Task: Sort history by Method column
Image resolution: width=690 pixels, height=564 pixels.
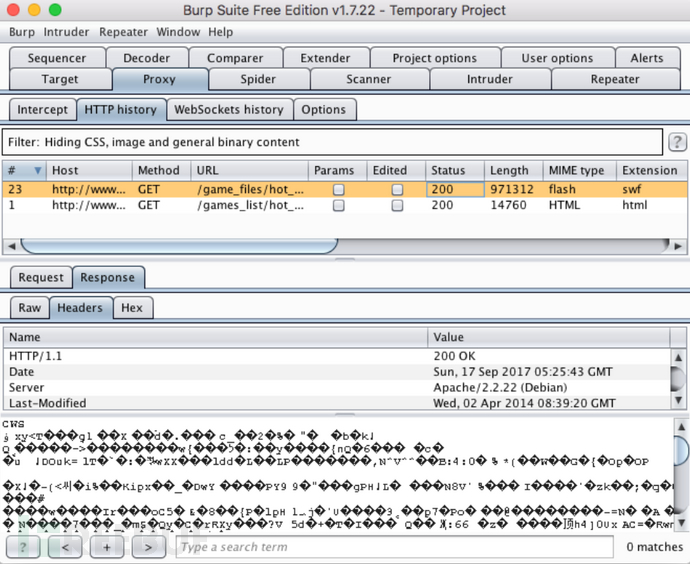Action: tap(161, 170)
